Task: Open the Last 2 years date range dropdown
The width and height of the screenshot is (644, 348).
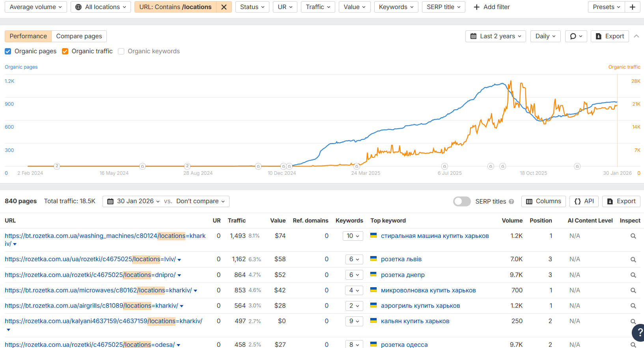Action: pyautogui.click(x=496, y=36)
